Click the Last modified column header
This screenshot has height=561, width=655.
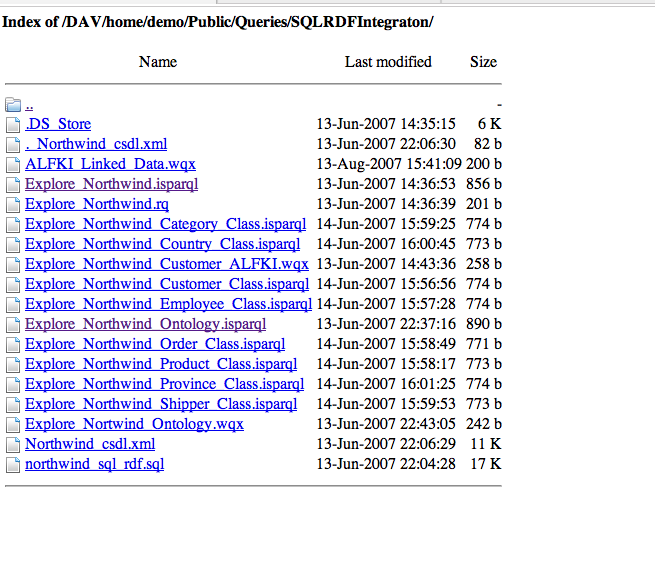[388, 62]
